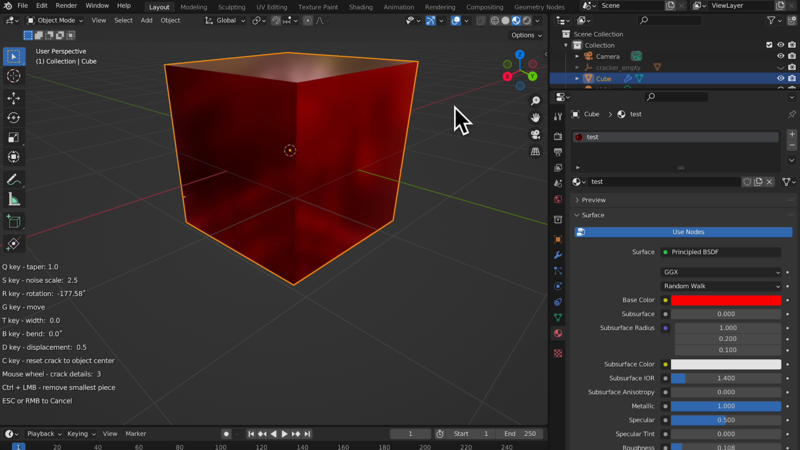Click the Use Nodes button
Image resolution: width=800 pixels, height=450 pixels.
(x=683, y=232)
